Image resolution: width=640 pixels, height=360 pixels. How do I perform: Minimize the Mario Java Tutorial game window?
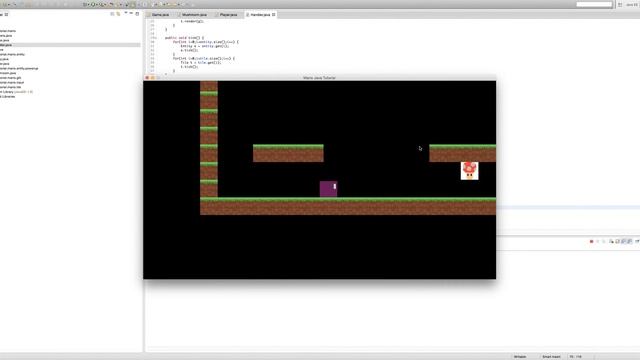pos(153,78)
